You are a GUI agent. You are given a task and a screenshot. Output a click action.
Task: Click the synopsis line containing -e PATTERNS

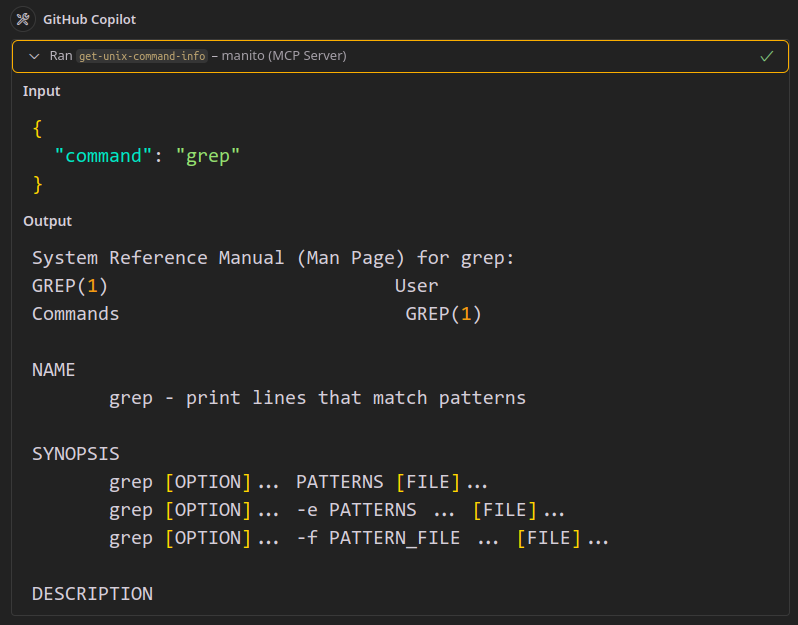point(337,510)
